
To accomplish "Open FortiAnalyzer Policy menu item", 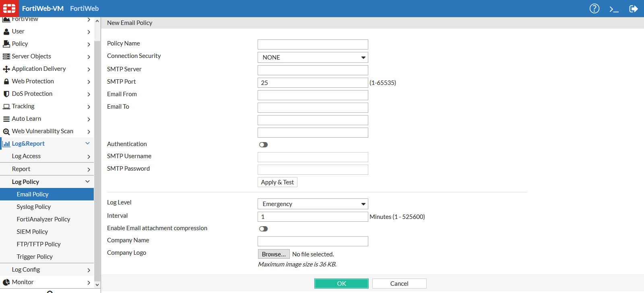I will [43, 219].
